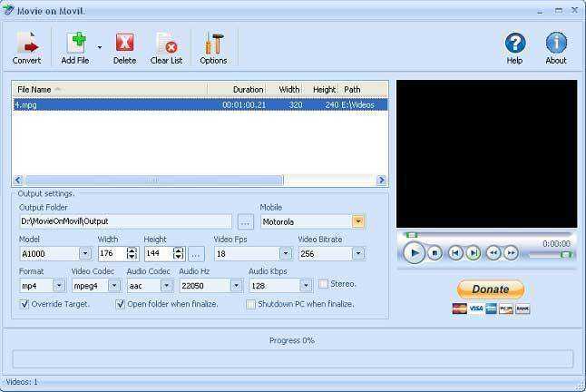Click the Height column header

321,89
